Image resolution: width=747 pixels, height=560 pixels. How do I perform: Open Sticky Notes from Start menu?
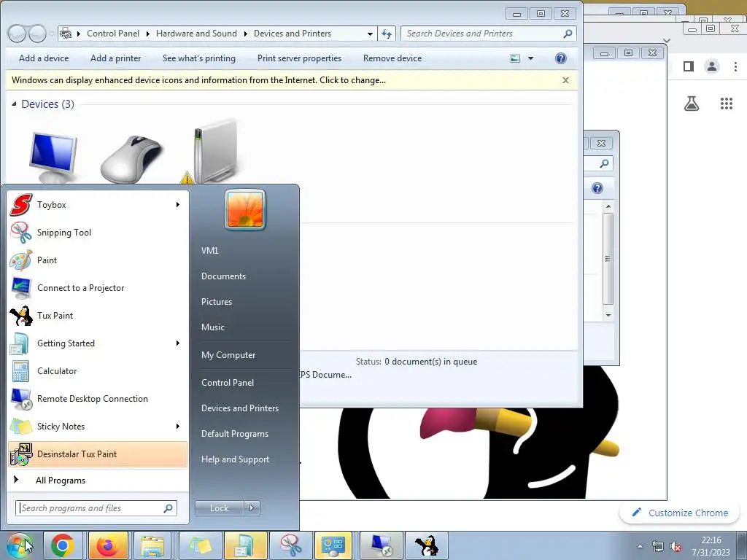tap(98, 426)
